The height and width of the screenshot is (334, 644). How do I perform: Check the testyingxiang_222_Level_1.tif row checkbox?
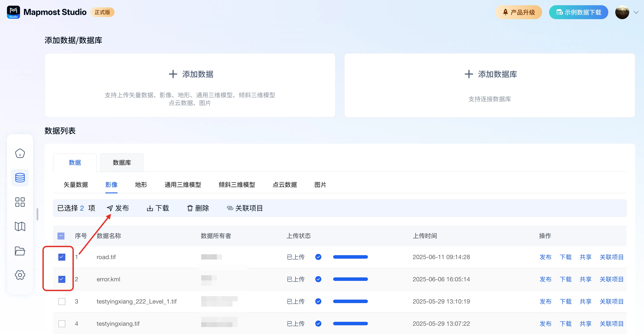pos(62,302)
